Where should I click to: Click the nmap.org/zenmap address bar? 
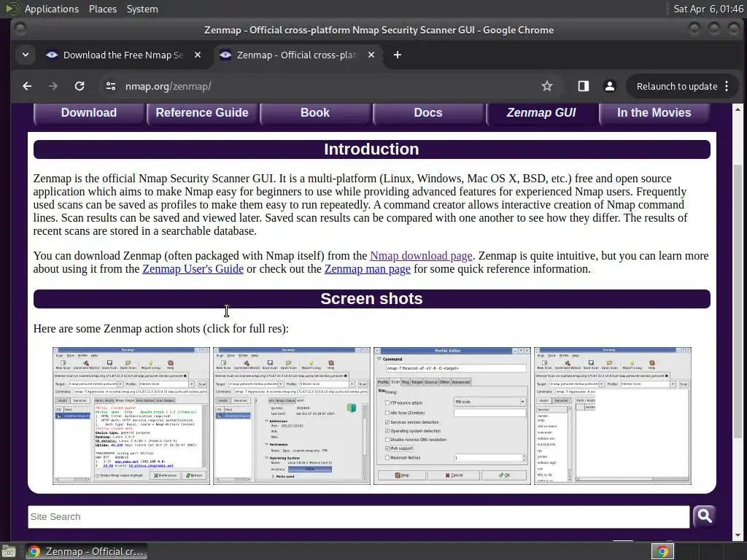pyautogui.click(x=329, y=86)
